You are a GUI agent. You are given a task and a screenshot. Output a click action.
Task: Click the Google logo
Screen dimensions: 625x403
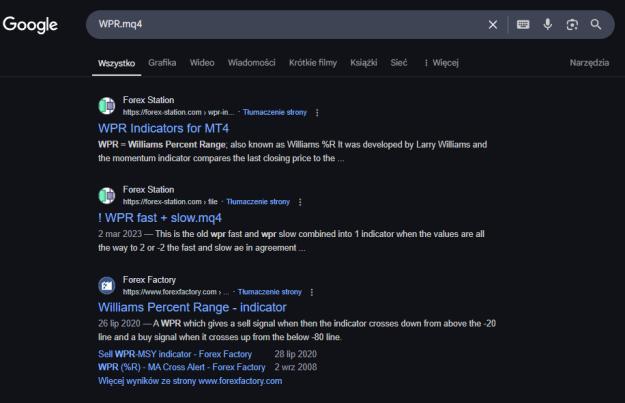[x=30, y=25]
